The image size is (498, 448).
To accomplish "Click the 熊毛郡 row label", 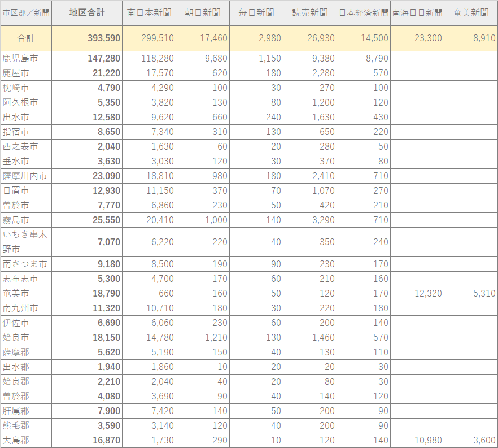I will point(16,425).
